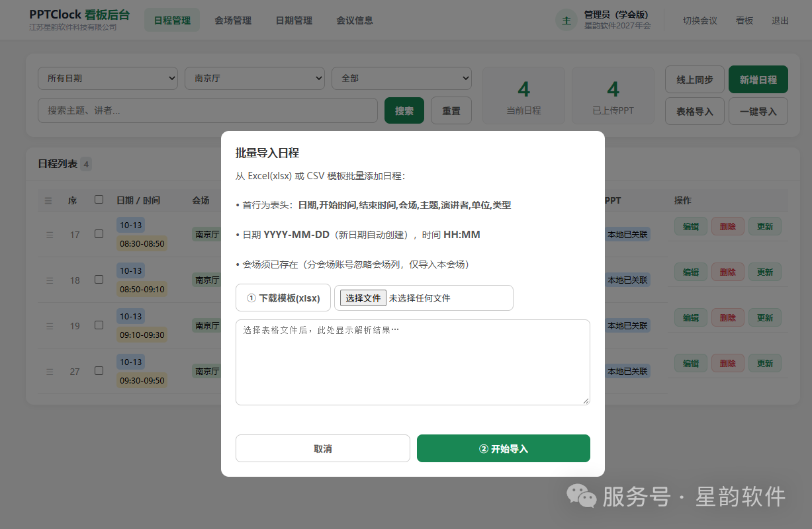Check the checkbox for row 17
The image size is (812, 529).
click(99, 233)
